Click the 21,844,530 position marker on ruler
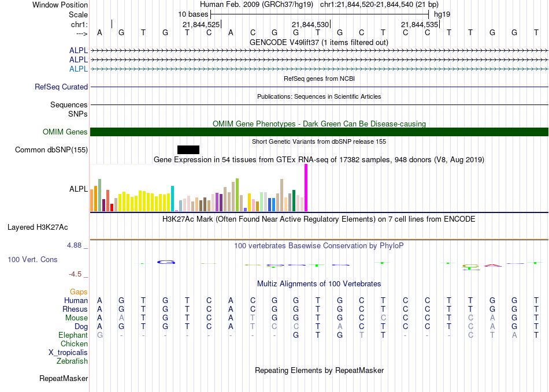This screenshot has height=392, width=549. click(310, 25)
